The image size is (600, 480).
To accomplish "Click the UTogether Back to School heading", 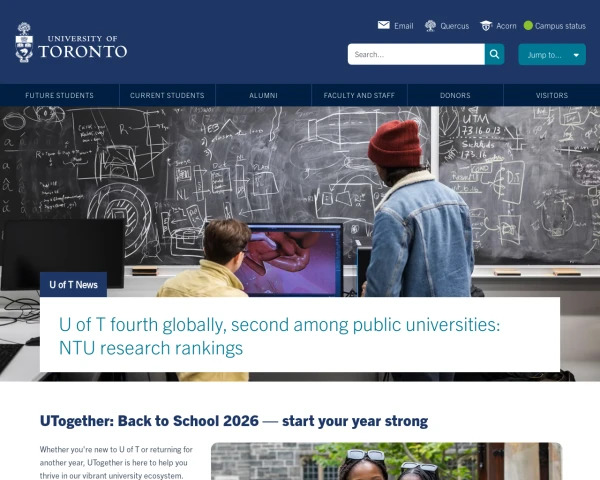I will (x=234, y=421).
